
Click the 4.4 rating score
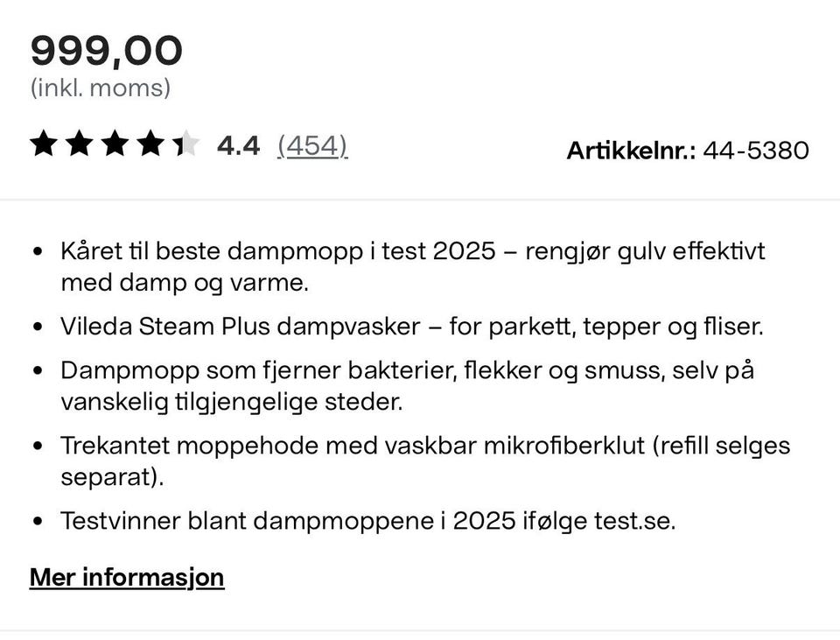[x=238, y=146]
